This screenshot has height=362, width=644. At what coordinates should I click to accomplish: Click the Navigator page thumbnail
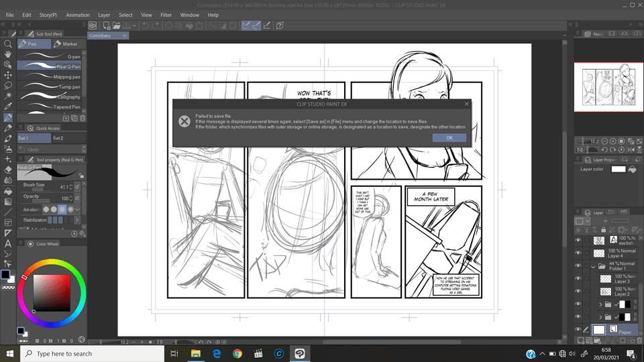click(x=608, y=87)
